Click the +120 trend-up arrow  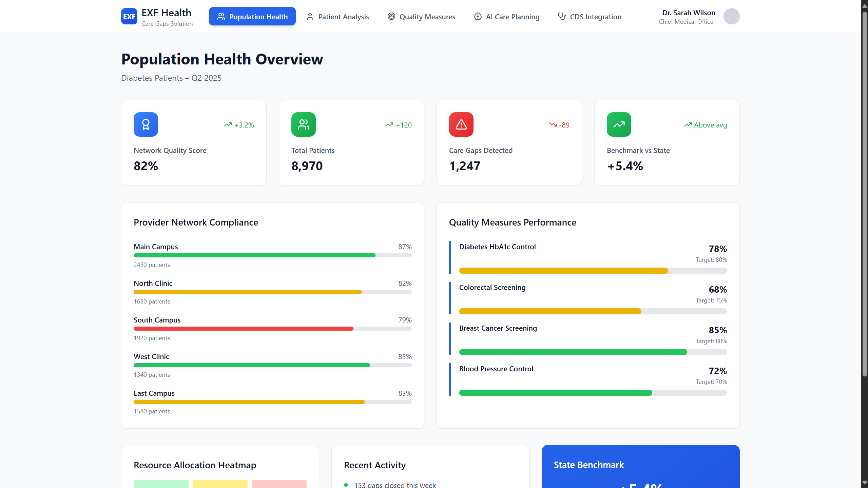coord(389,125)
